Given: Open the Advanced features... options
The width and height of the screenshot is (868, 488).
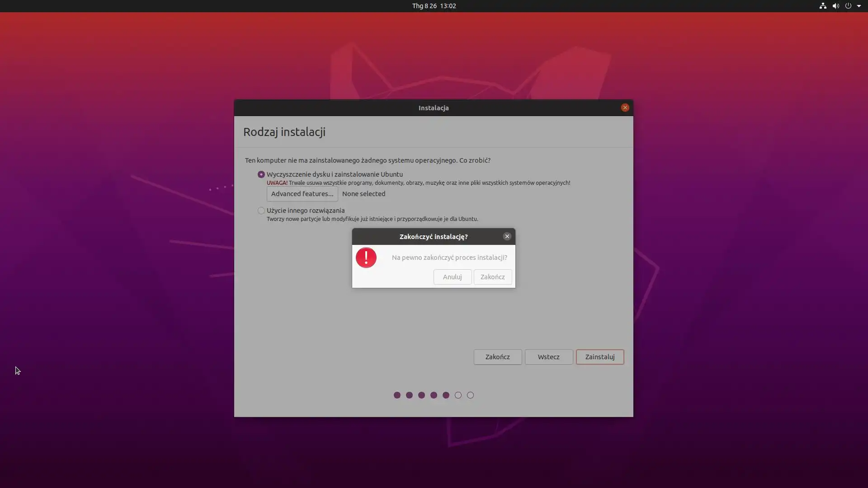Looking at the screenshot, I should [302, 194].
